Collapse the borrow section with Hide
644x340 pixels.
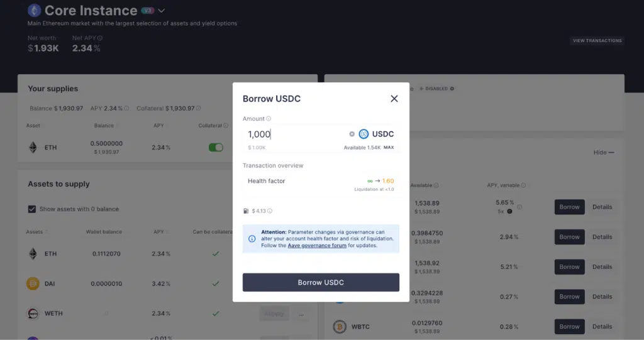(603, 152)
